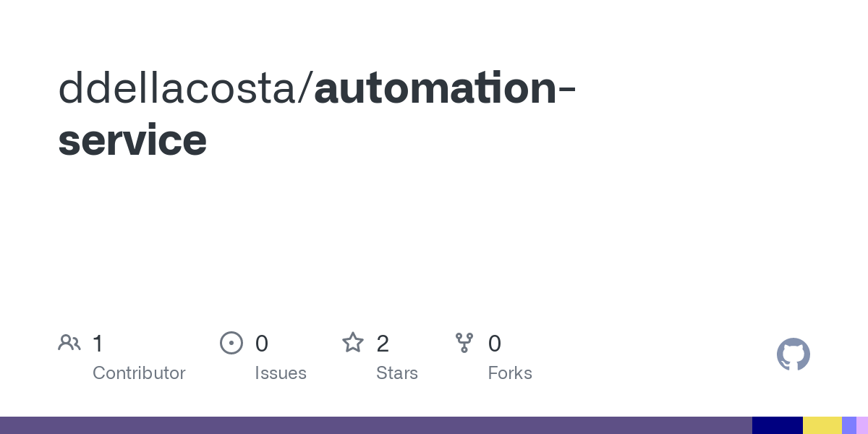Click the dark navy blue language segment
Screen dimensions: 868x434
pyautogui.click(x=778, y=425)
